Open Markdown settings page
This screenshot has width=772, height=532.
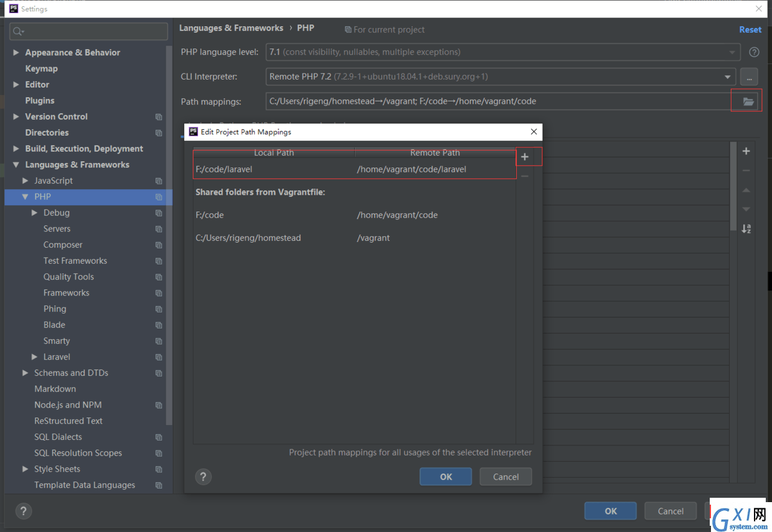pyautogui.click(x=55, y=389)
